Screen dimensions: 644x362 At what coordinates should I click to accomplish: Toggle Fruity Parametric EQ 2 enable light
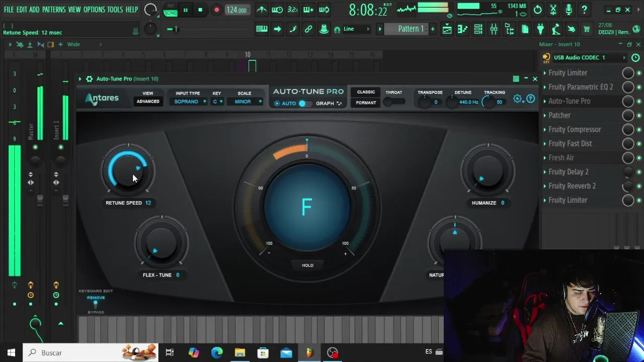(x=639, y=87)
